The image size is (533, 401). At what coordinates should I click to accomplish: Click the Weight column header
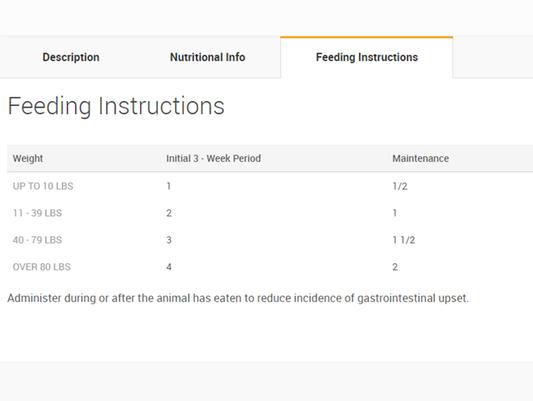point(28,158)
